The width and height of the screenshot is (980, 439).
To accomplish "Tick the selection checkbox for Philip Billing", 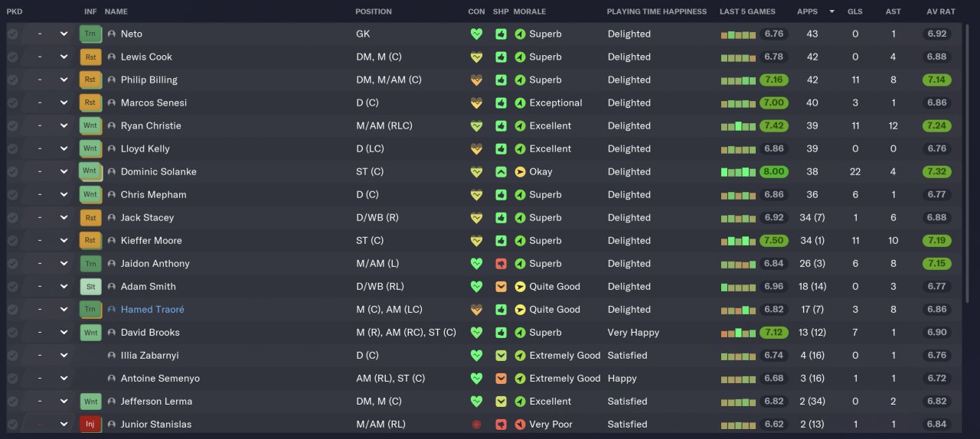I will tap(12, 80).
